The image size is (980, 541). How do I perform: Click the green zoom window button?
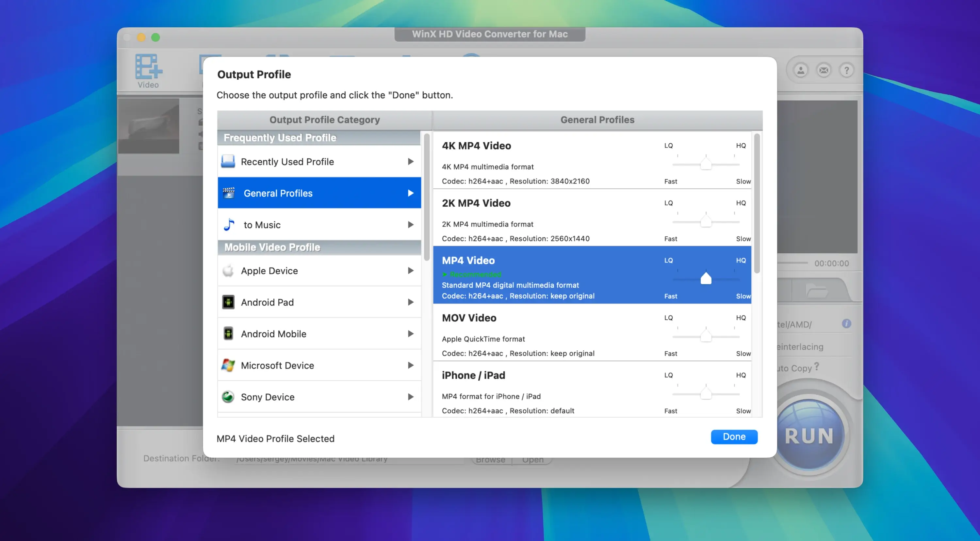(x=155, y=37)
